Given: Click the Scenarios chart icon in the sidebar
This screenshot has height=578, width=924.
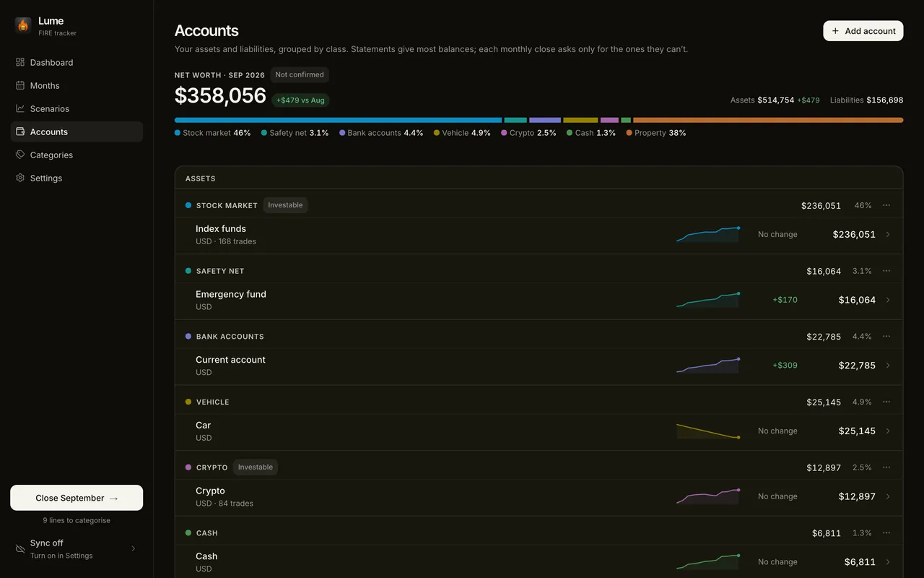Looking at the screenshot, I should (x=20, y=108).
